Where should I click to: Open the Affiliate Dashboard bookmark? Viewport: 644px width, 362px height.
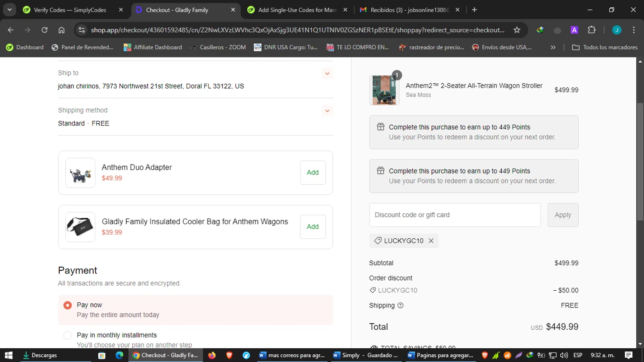(x=153, y=47)
